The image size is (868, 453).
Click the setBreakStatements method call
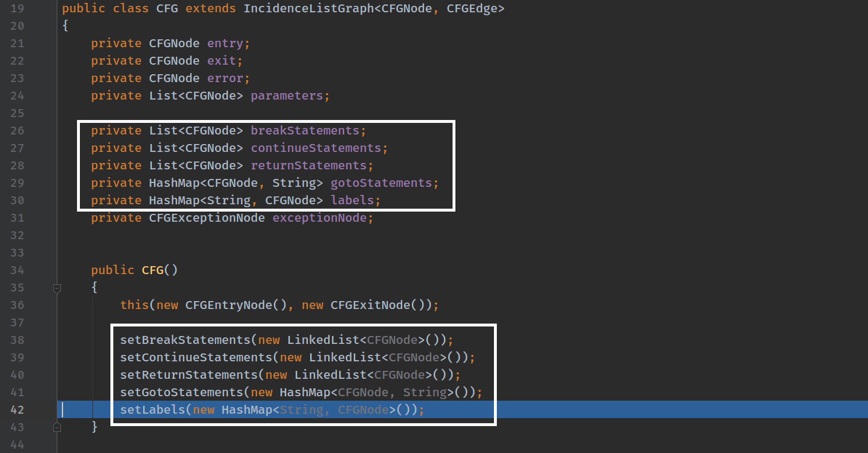[185, 340]
